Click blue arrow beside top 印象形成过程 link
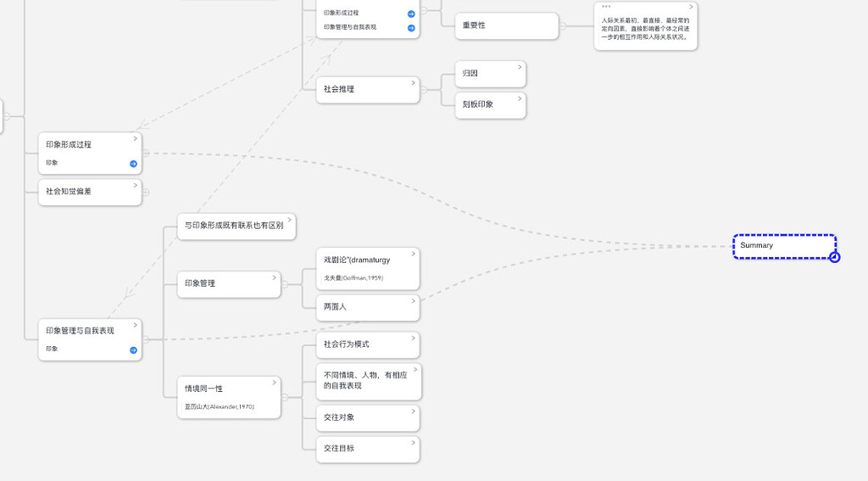The image size is (868, 481). click(x=411, y=14)
